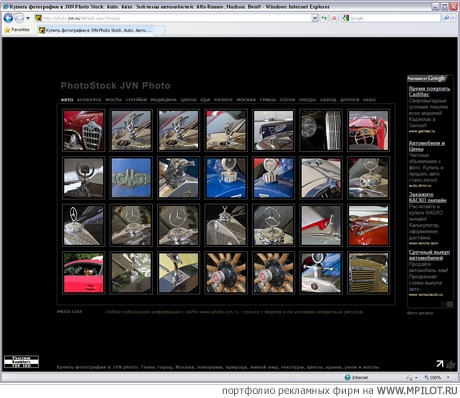Open the Автомобили и Цены ad link
460x398 pixels.
[427, 146]
